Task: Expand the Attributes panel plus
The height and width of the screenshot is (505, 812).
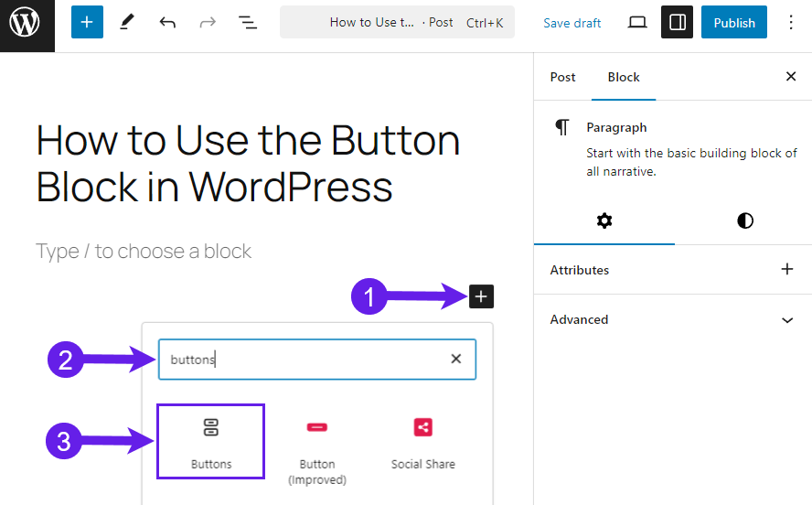Action: (787, 269)
